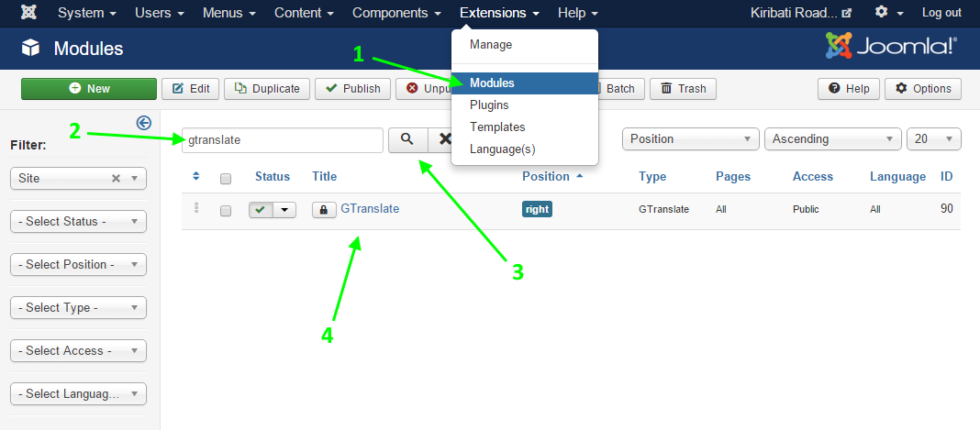Click the Joomla logo icon in top-left
980x430 pixels.
pos(30,13)
